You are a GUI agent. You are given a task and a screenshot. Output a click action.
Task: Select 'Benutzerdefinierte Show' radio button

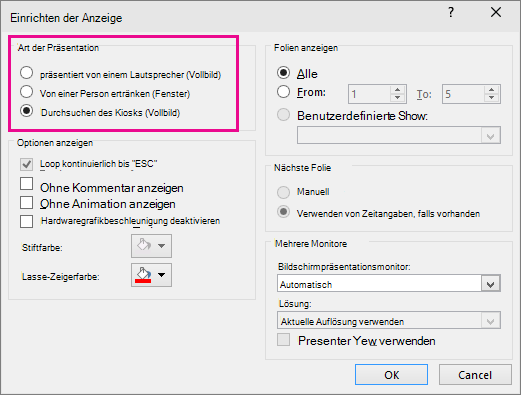tap(283, 115)
